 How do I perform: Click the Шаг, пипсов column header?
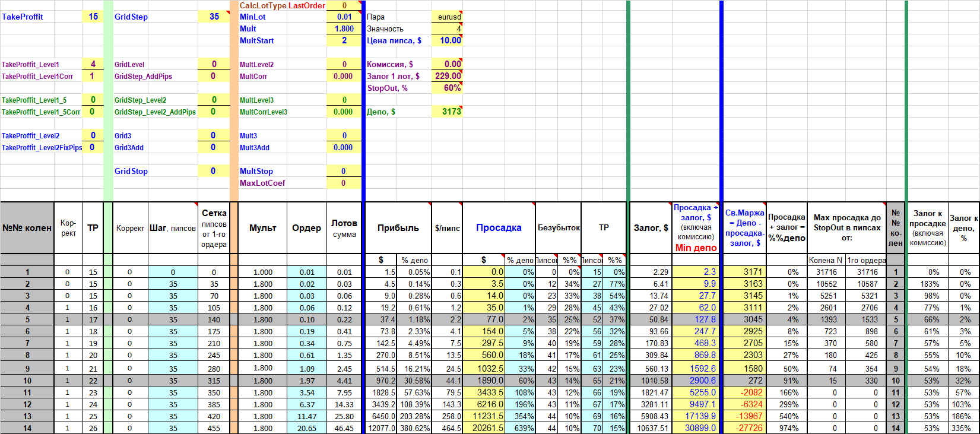click(x=173, y=227)
